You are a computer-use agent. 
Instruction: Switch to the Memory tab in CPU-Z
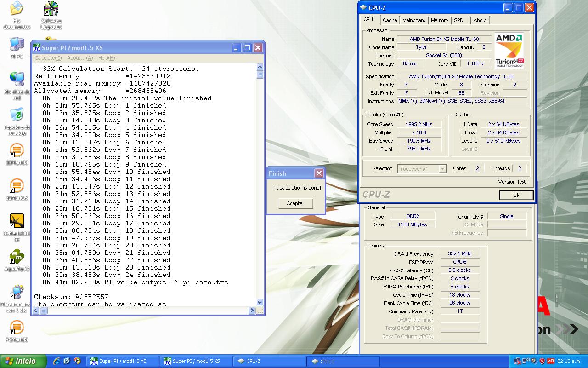tap(440, 20)
